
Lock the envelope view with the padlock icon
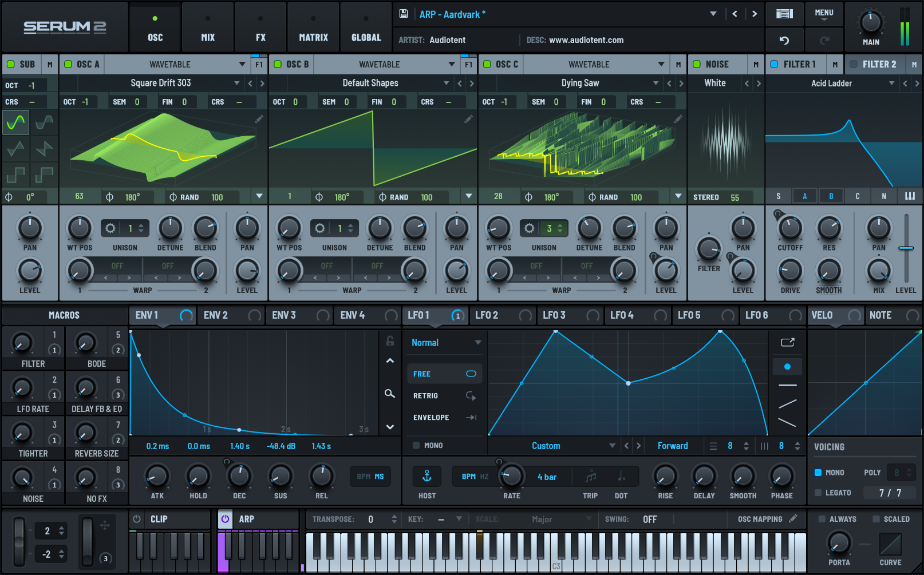coord(390,341)
